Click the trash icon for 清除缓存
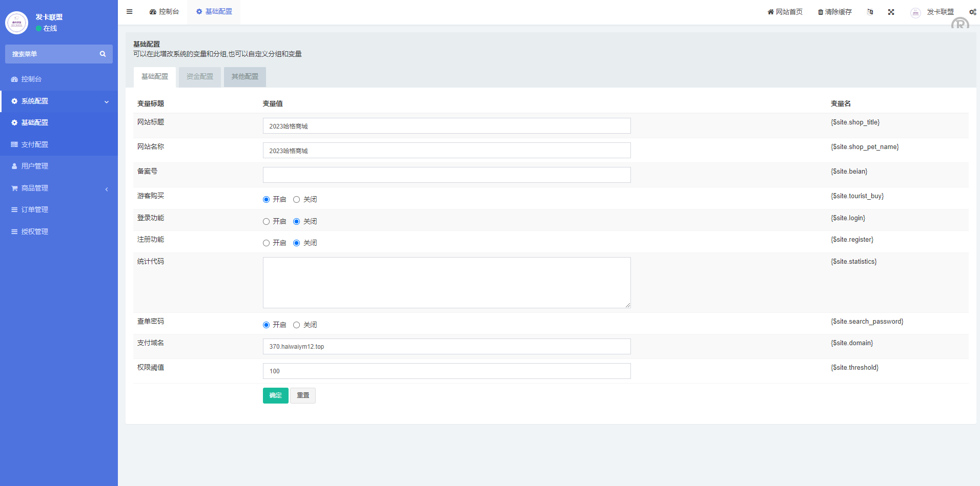Image resolution: width=980 pixels, height=486 pixels. coord(821,12)
